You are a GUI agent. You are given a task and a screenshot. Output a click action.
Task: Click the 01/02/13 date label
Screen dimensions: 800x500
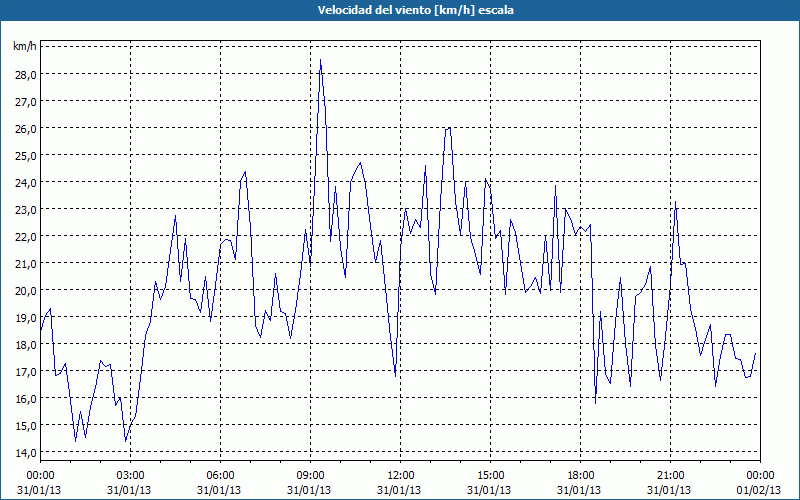coord(760,490)
